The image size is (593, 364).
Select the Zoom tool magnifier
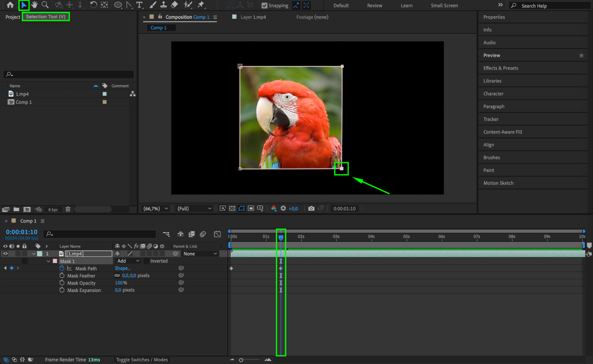(45, 5)
